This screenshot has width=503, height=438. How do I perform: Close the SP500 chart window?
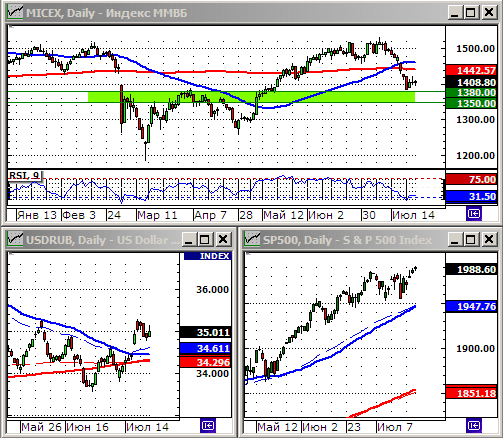[x=489, y=239]
